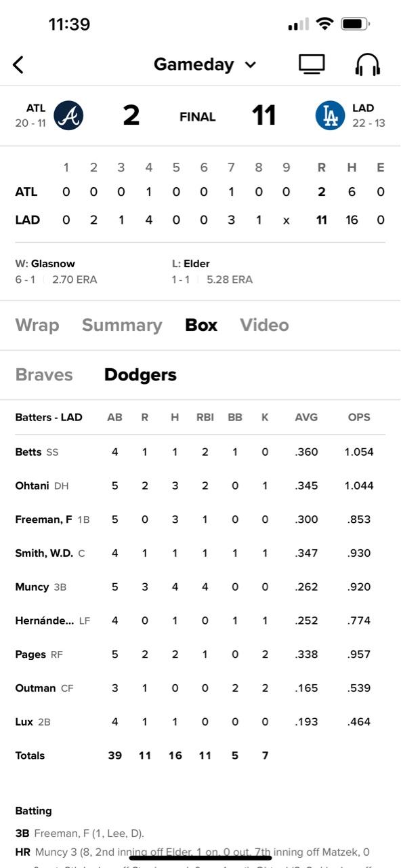Expand the Gameday dropdown chevron
401x868 pixels.
(251, 65)
